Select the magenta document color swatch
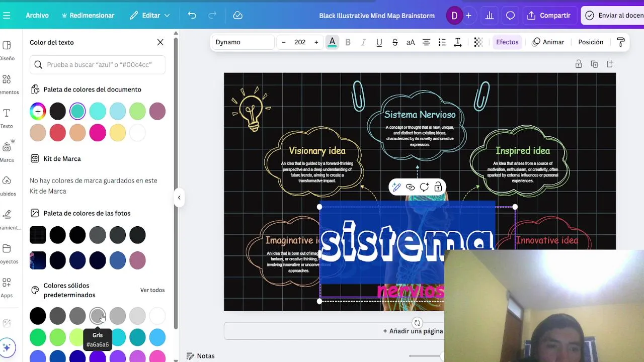The image size is (644, 362). [98, 133]
